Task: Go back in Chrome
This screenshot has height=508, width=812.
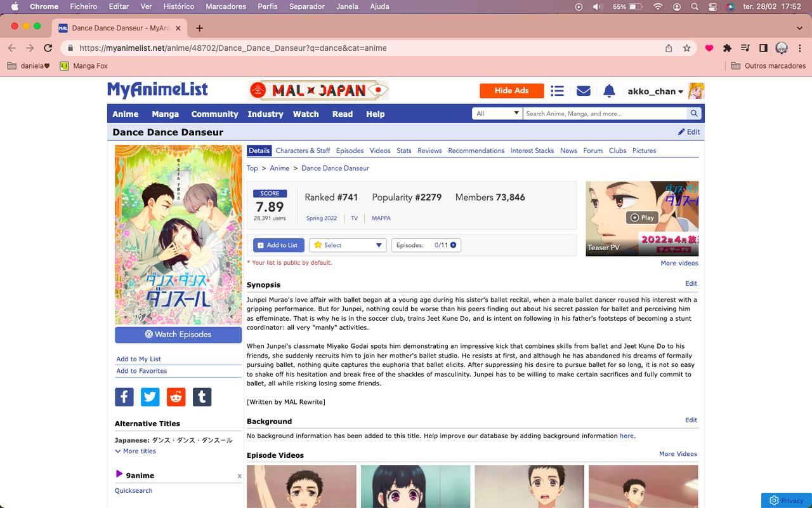Action: coord(12,48)
